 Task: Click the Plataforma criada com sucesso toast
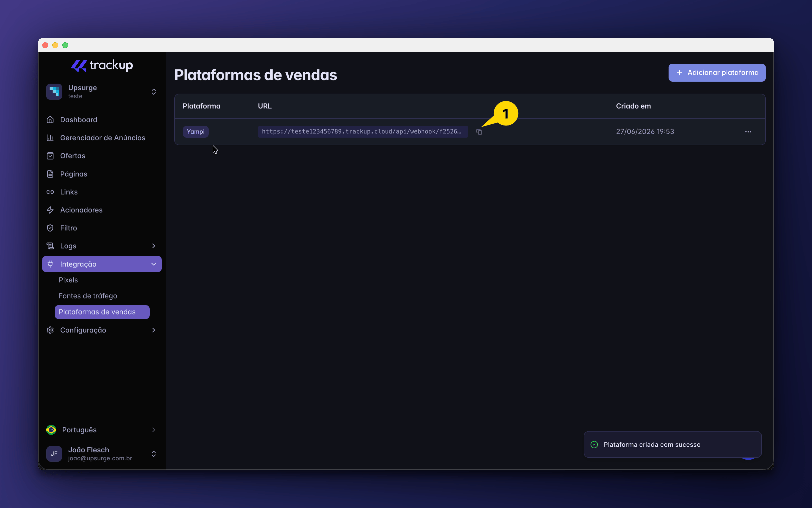click(672, 444)
